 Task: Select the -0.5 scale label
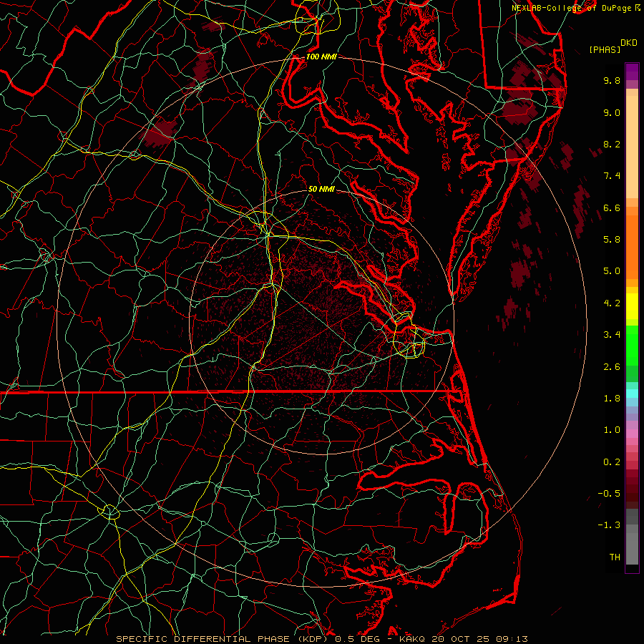tap(609, 494)
